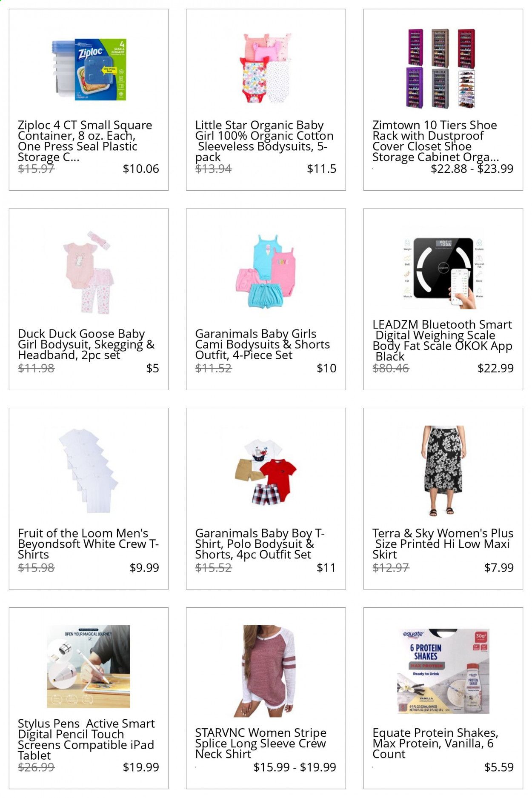Open the LEADZM Bluetooth Smart Digital Weighing Scale link

click(443, 340)
